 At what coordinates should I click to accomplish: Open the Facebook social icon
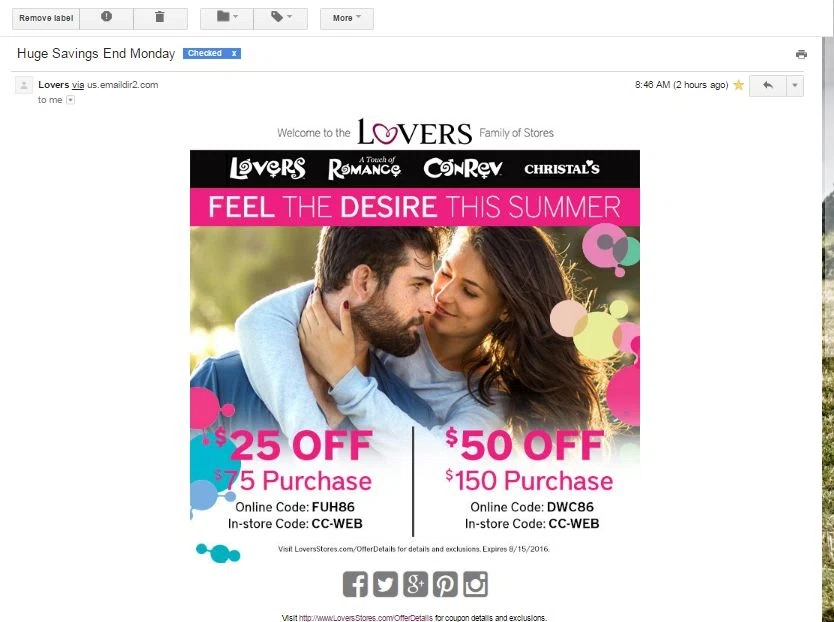coord(355,584)
